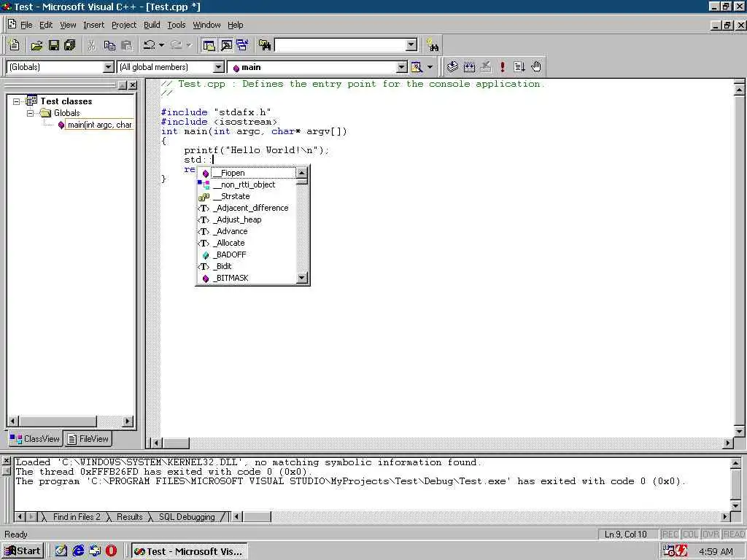This screenshot has height=560, width=747.
Task: Click the Cut scissors icon
Action: click(x=91, y=45)
